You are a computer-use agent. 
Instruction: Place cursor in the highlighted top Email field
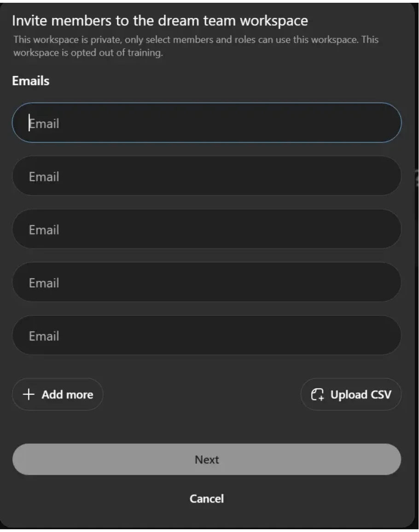(x=207, y=123)
